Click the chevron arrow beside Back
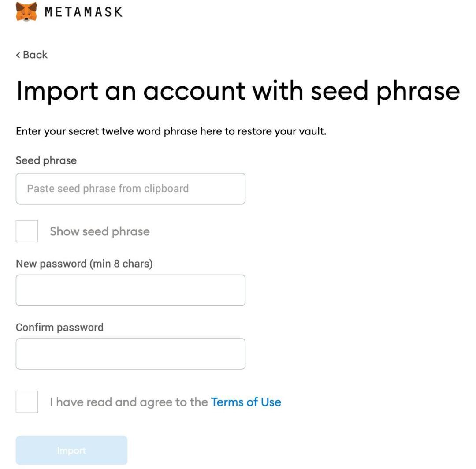Viewport: 476px width, 469px height. tap(18, 55)
